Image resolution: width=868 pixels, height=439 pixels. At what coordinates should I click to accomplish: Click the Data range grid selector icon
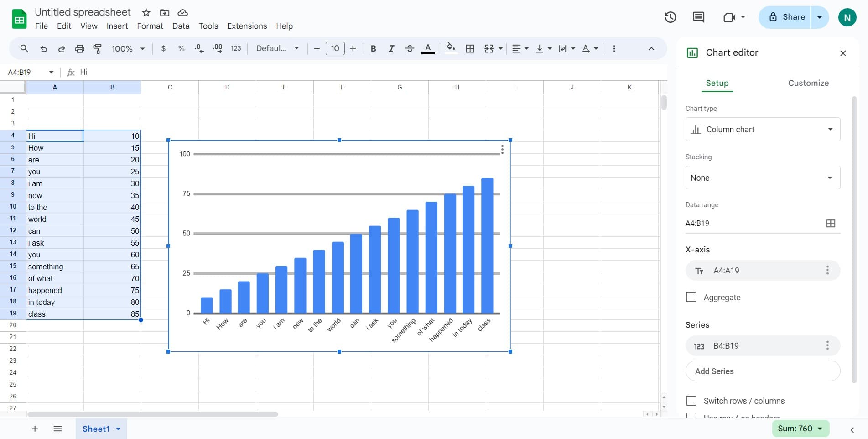(830, 223)
